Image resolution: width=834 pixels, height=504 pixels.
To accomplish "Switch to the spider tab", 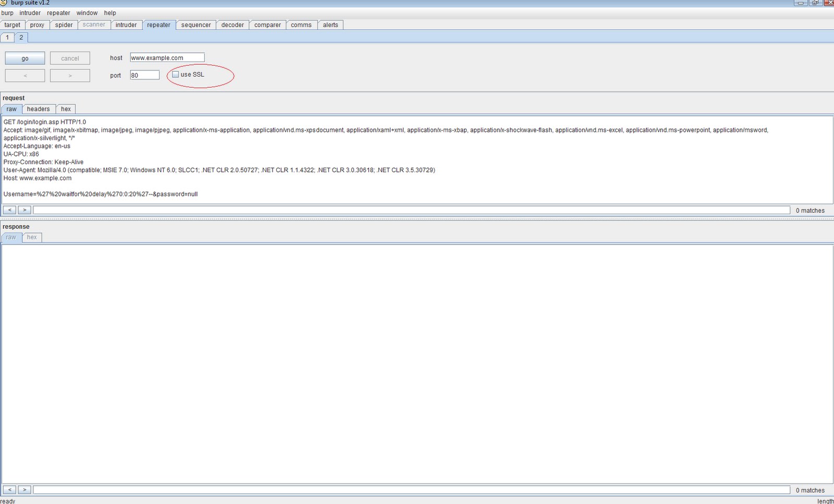I will coord(64,25).
